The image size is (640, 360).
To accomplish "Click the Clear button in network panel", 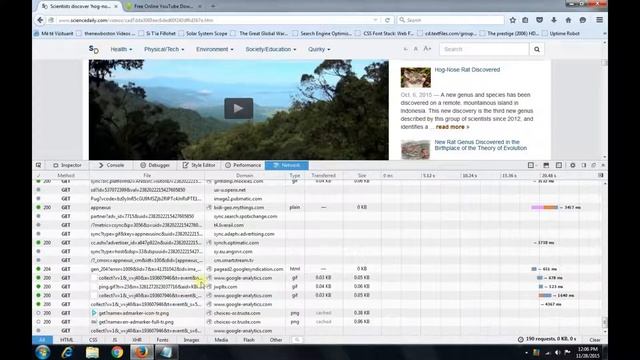I will (x=595, y=340).
